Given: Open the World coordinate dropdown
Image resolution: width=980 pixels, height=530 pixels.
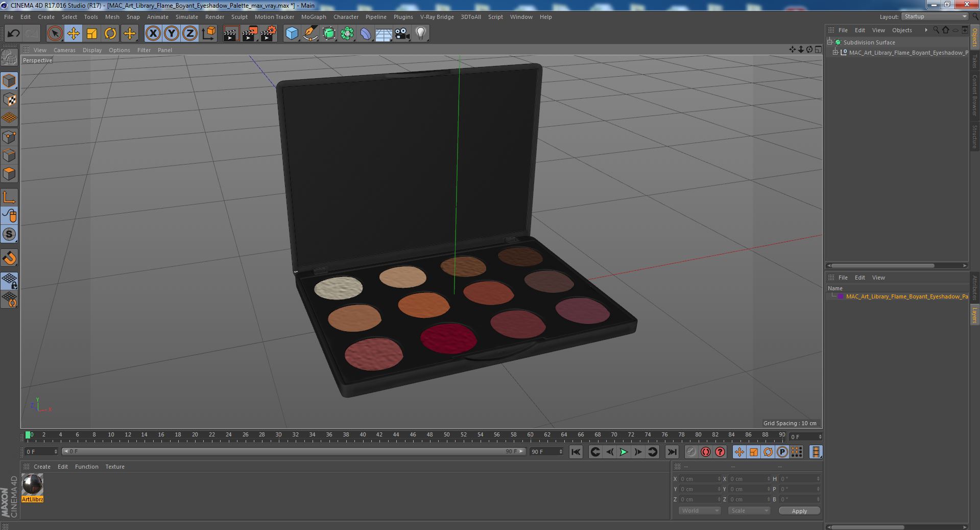Looking at the screenshot, I should (x=699, y=511).
